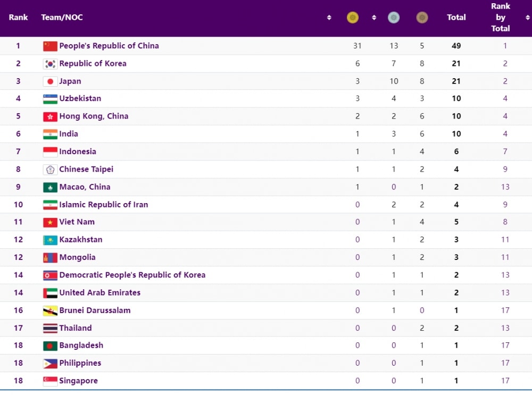
Task: Open the Republic of Korea team link
Action: tap(93, 63)
